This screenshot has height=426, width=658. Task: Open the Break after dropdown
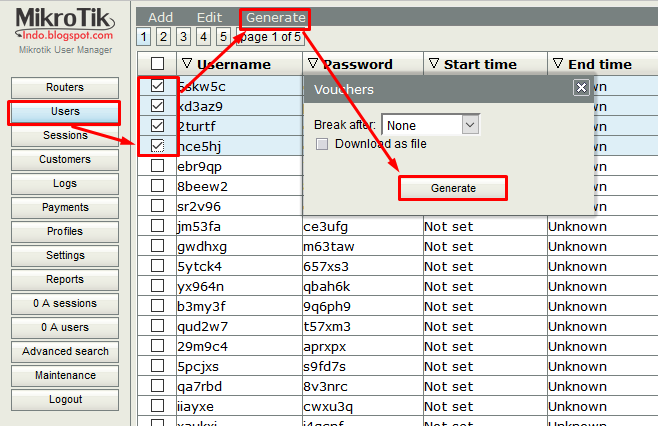471,125
